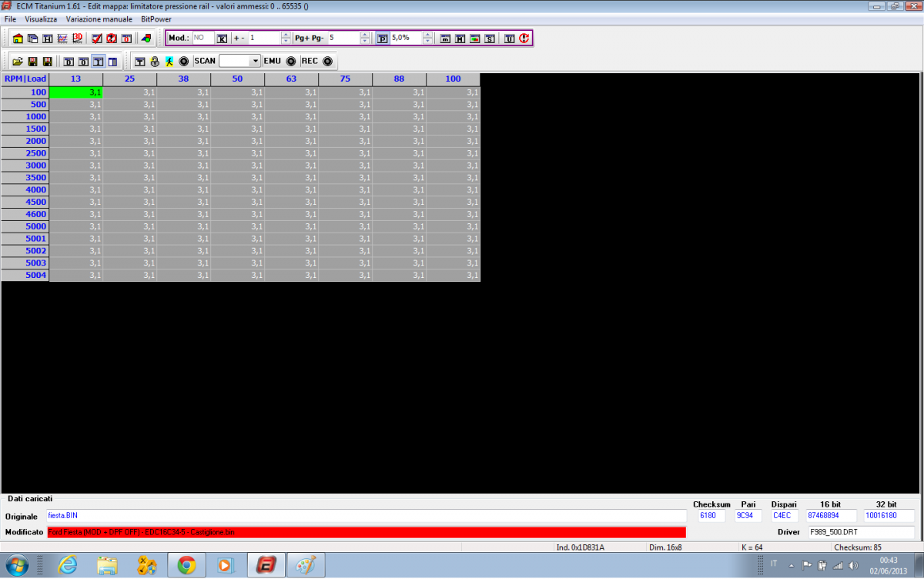Open Paint from the taskbar
This screenshot has height=579, width=924.
click(306, 565)
